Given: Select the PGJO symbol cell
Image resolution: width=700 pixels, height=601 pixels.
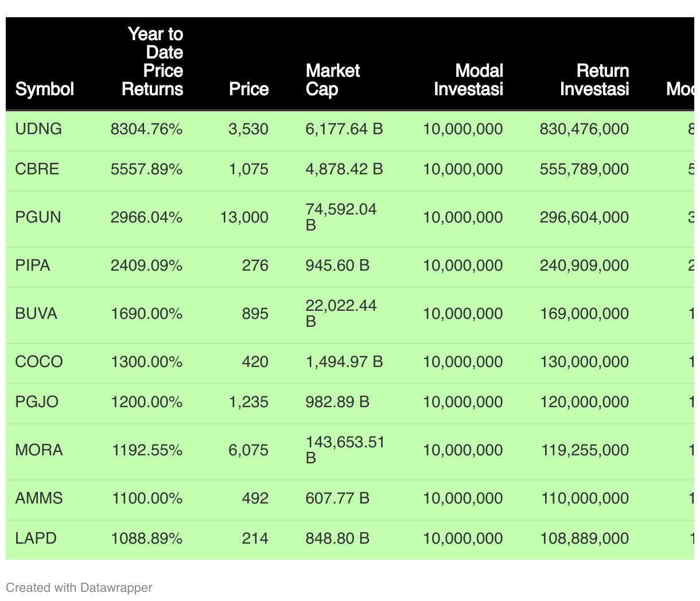Looking at the screenshot, I should pos(37,402).
